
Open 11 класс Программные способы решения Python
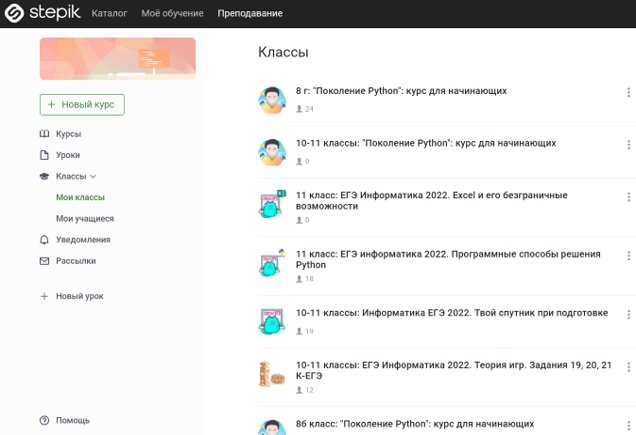pyautogui.click(x=448, y=259)
